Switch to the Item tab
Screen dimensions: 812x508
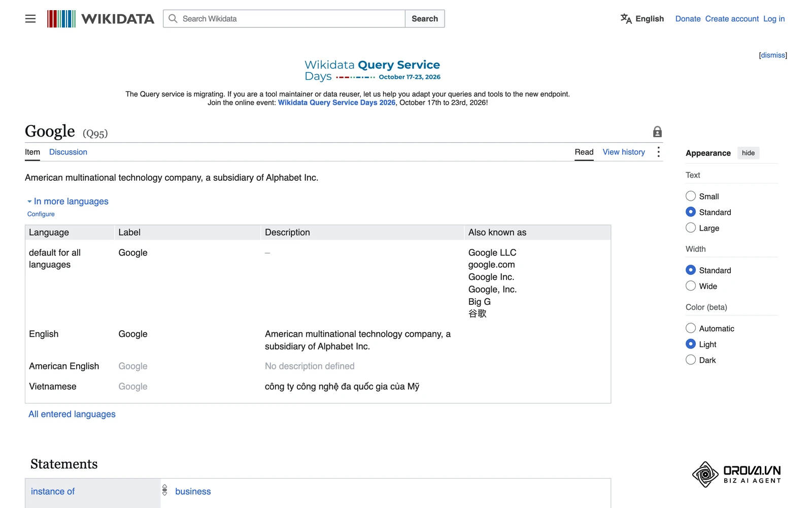pos(32,152)
